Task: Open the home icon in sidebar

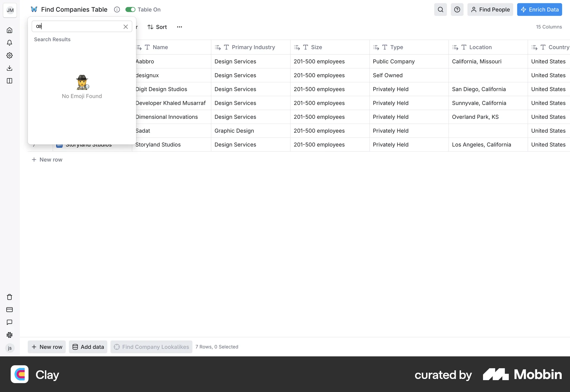Action: point(9,30)
